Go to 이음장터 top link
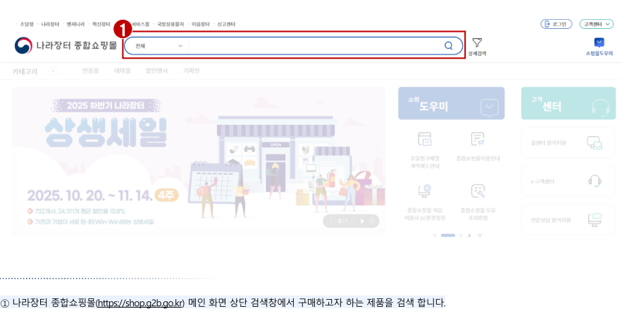The image size is (644, 328). [200, 24]
